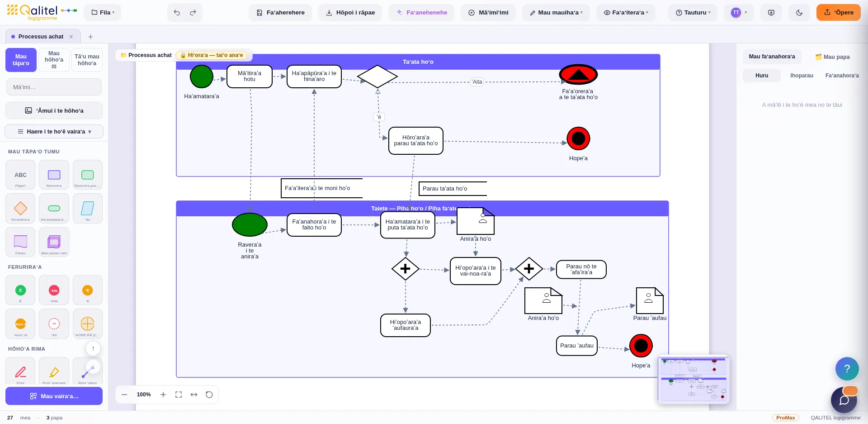Expand the Mau mauiha'a dropdown
This screenshot has height=424, width=868.
556,13
